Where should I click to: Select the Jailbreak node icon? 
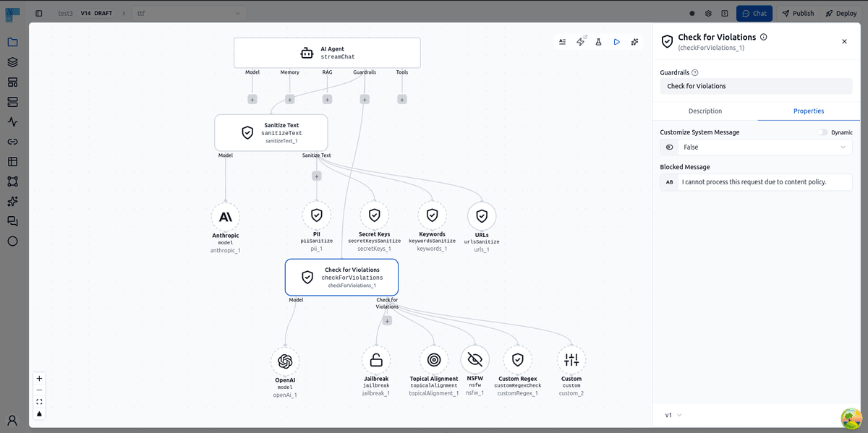pos(376,359)
